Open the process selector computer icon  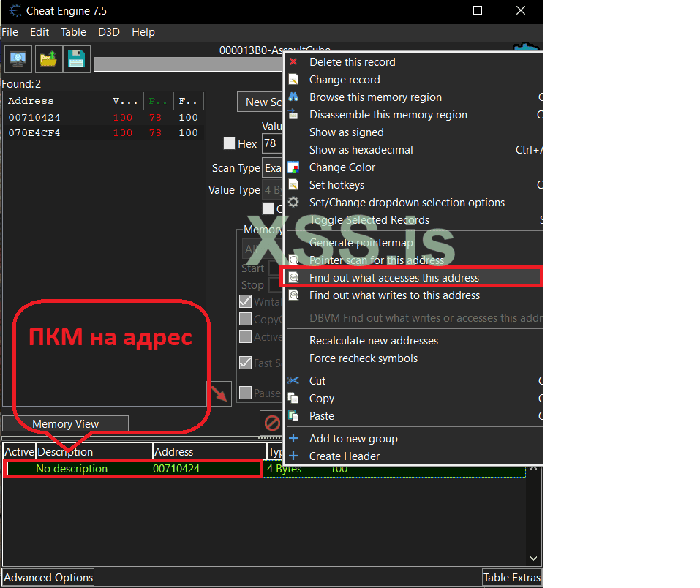pos(18,59)
